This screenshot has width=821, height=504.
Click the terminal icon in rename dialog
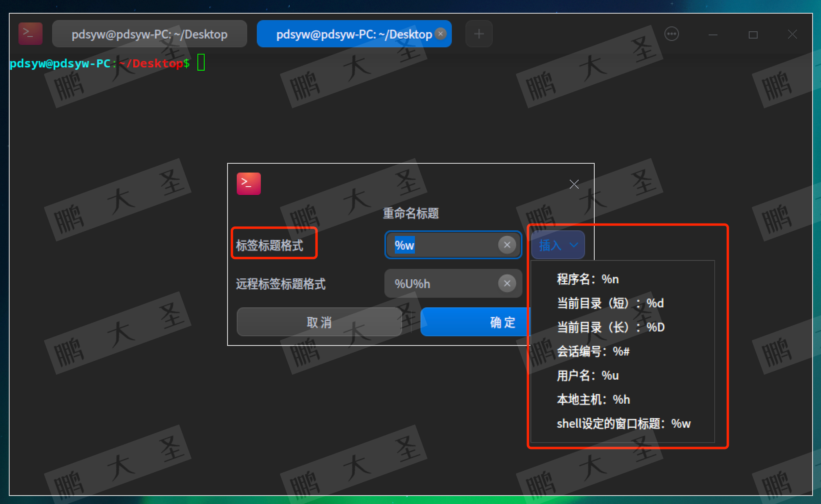tap(248, 184)
